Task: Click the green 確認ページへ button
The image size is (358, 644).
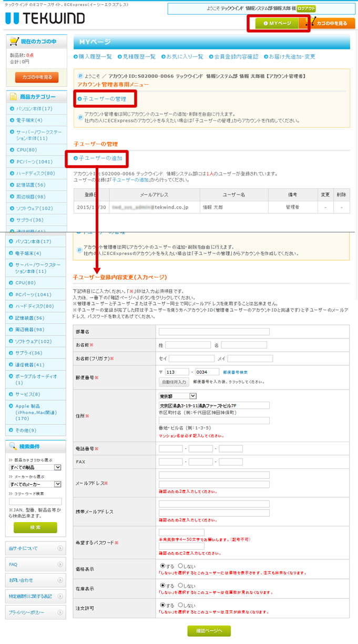Action: pyautogui.click(x=209, y=631)
